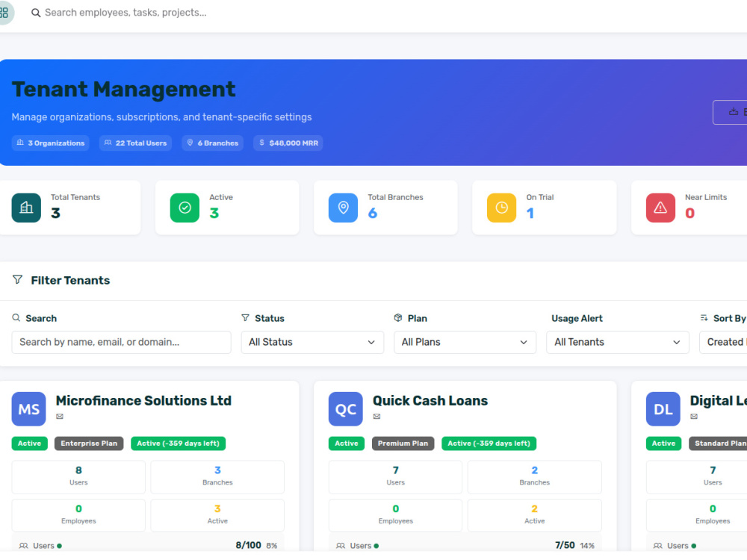Screen dimensions: 747x560
Task: Click the On Trial clock icon
Action: pos(502,208)
